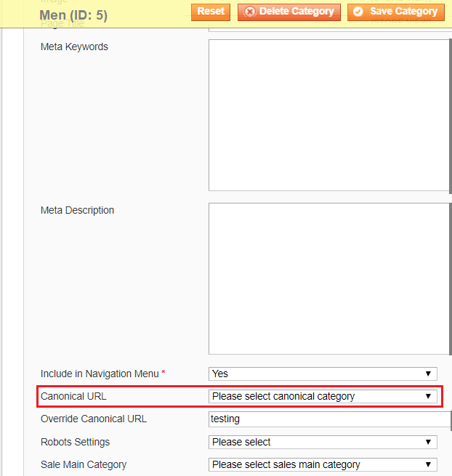Click the Include in Navigation Menu label
452x476 pixels.
point(100,374)
